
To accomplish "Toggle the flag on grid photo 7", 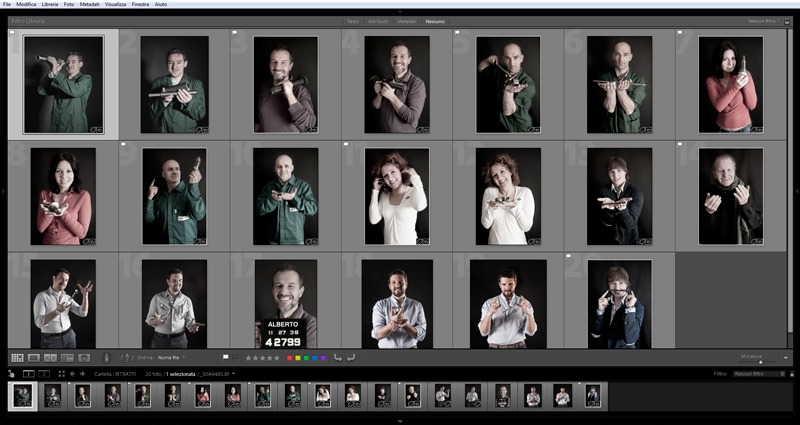I will (680, 32).
